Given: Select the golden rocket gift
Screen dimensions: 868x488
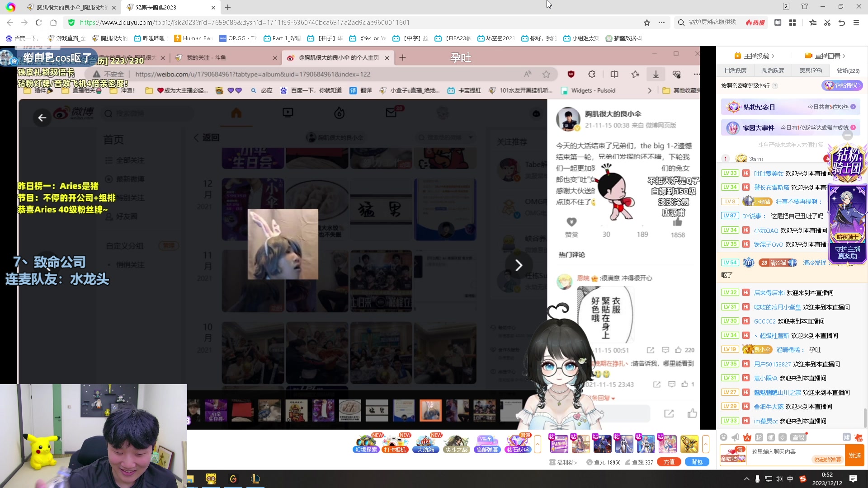Looking at the screenshot, I should point(689,444).
